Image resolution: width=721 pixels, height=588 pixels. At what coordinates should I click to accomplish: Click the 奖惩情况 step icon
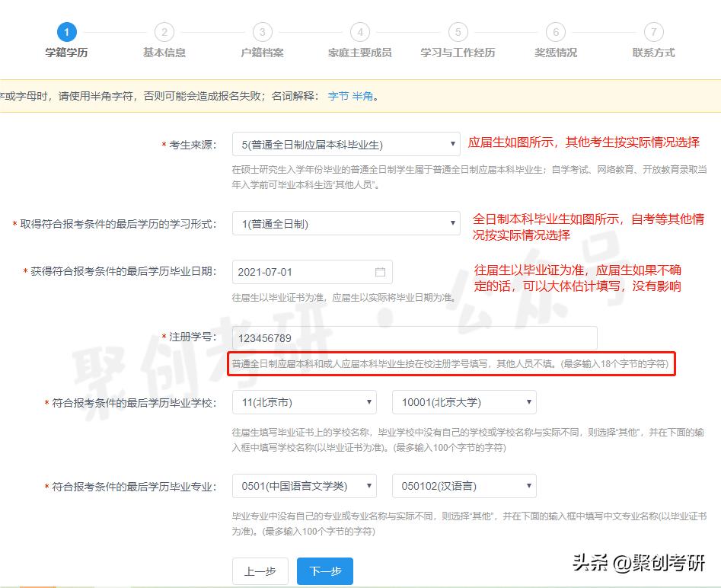pos(555,32)
